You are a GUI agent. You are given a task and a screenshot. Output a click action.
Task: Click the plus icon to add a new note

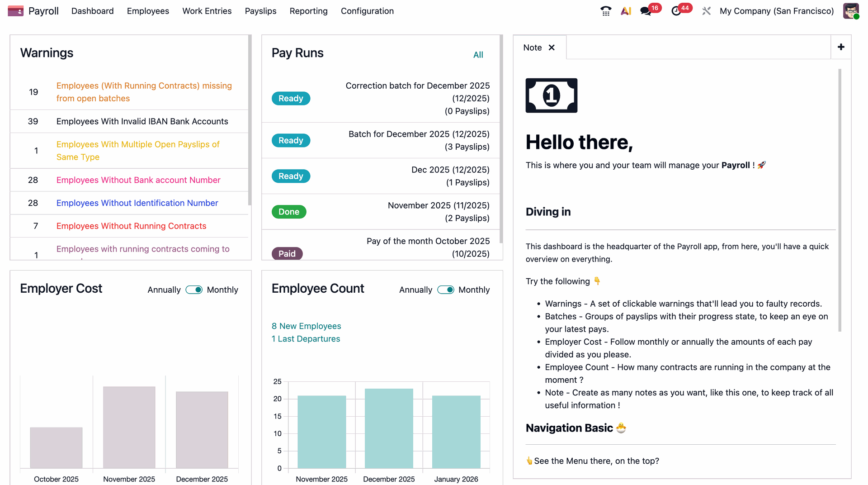coord(841,47)
